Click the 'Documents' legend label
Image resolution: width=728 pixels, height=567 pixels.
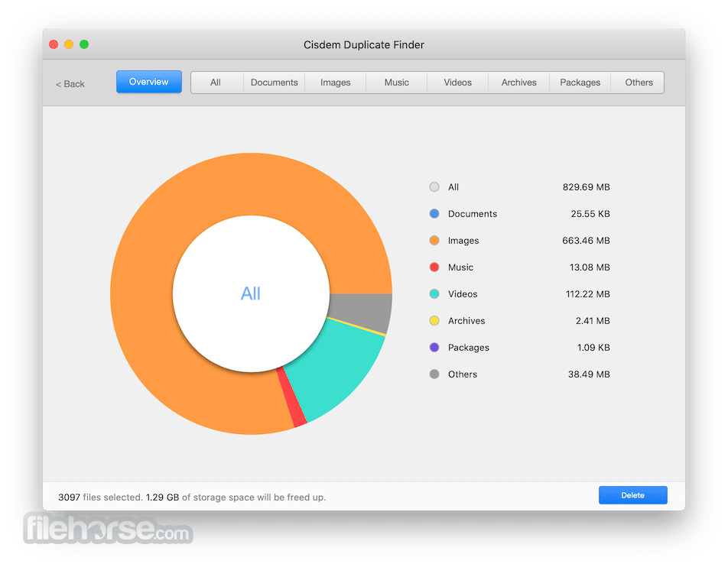point(472,214)
